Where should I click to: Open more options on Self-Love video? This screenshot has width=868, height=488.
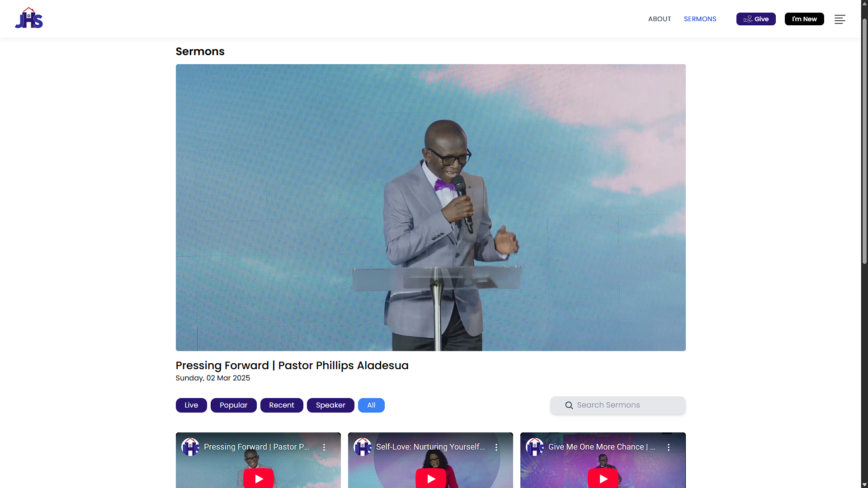coord(496,447)
